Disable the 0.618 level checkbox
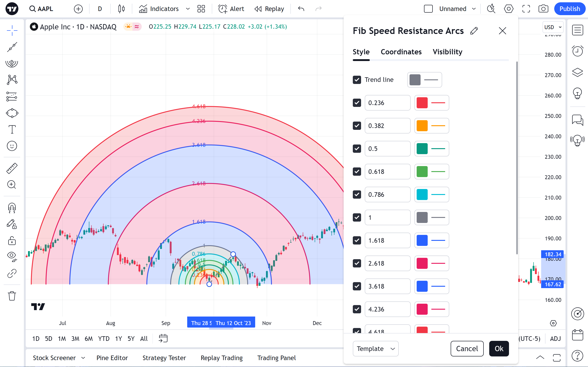The image size is (588, 367). (357, 172)
